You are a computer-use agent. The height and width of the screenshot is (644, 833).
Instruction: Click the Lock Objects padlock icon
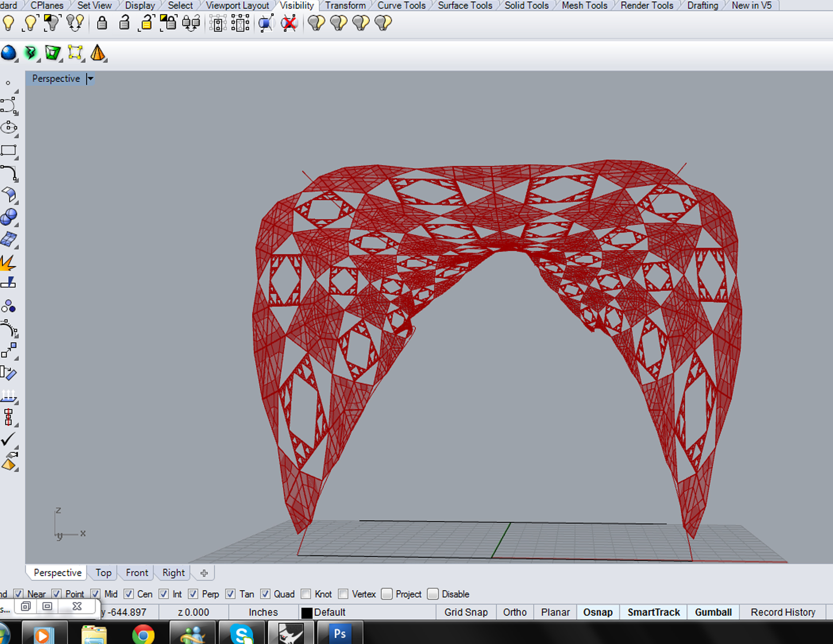point(101,23)
